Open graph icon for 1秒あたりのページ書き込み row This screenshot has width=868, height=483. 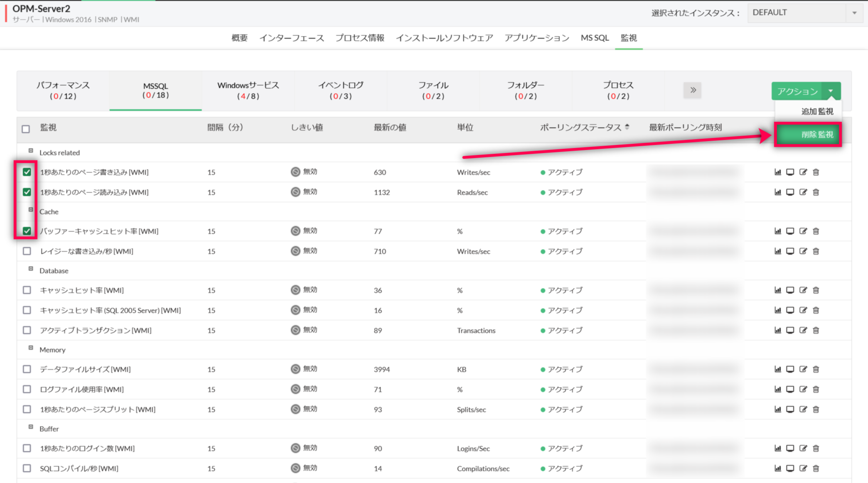[777, 172]
